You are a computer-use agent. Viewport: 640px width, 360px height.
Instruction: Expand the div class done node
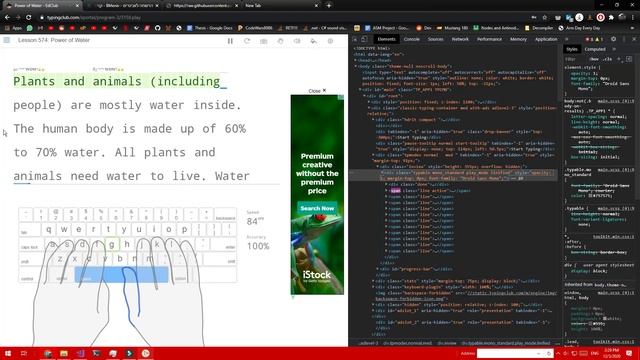tap(386, 184)
